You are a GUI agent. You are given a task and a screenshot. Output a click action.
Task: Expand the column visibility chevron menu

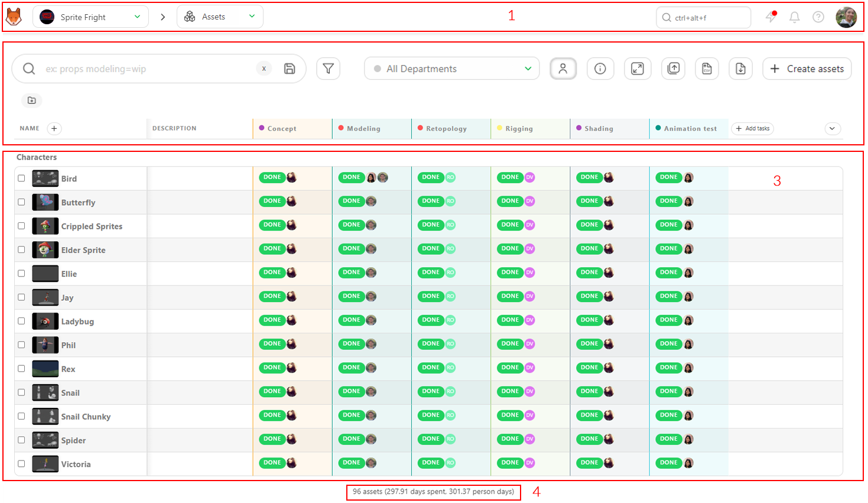(833, 128)
